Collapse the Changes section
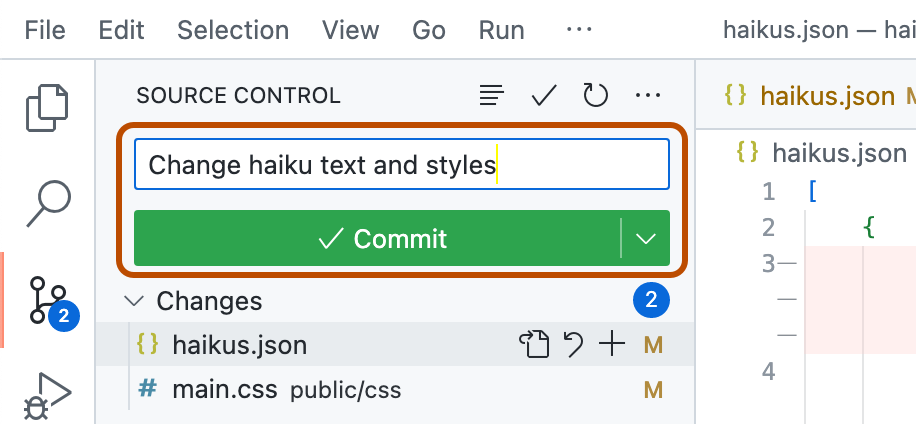The width and height of the screenshot is (916, 424). coord(132,301)
